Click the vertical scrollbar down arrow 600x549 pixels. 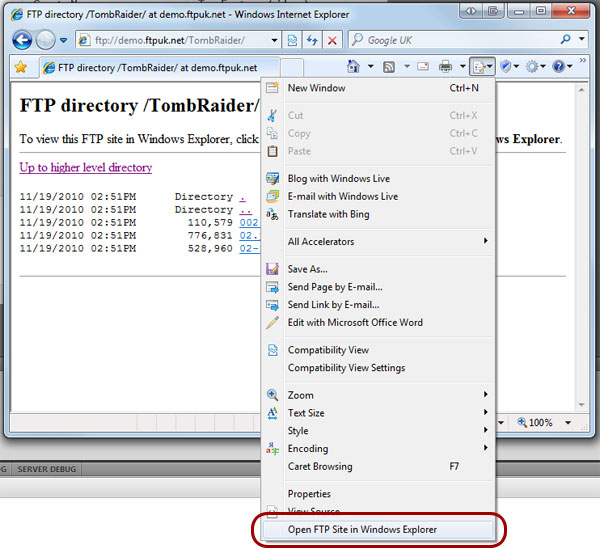click(582, 405)
